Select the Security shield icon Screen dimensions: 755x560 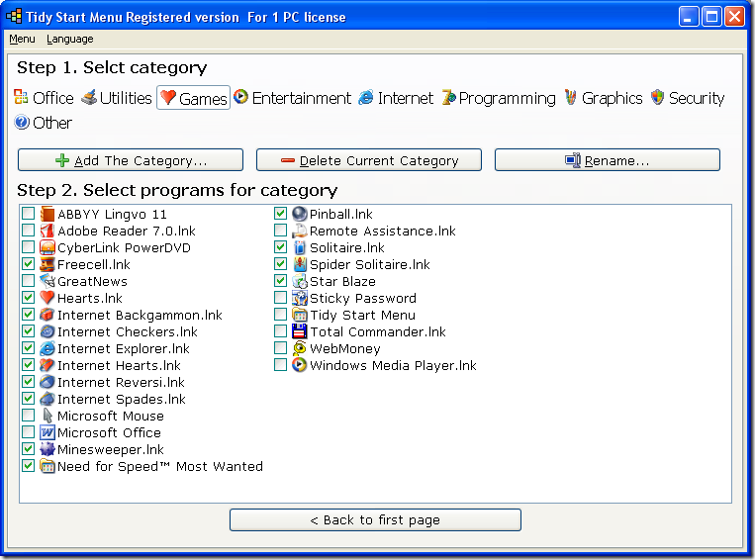pyautogui.click(x=657, y=97)
